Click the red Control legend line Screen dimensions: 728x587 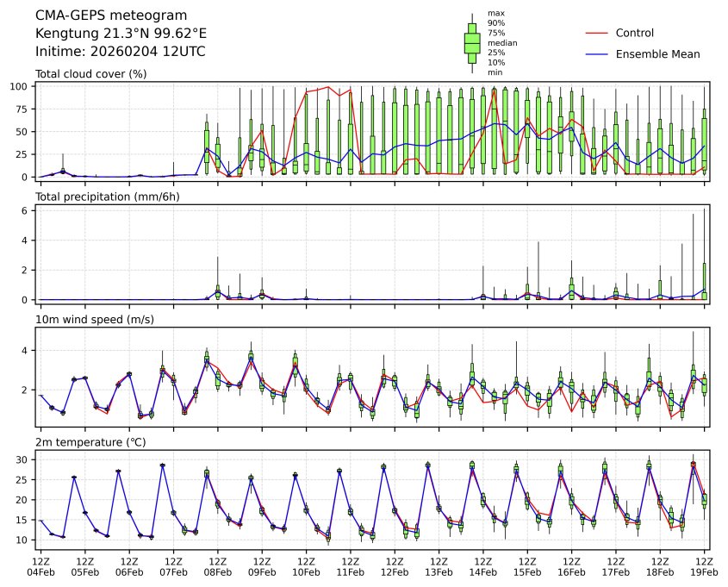[x=597, y=34]
